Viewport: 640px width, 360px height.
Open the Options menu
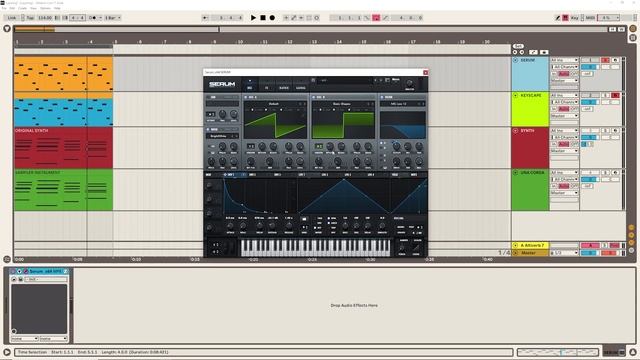[45, 8]
